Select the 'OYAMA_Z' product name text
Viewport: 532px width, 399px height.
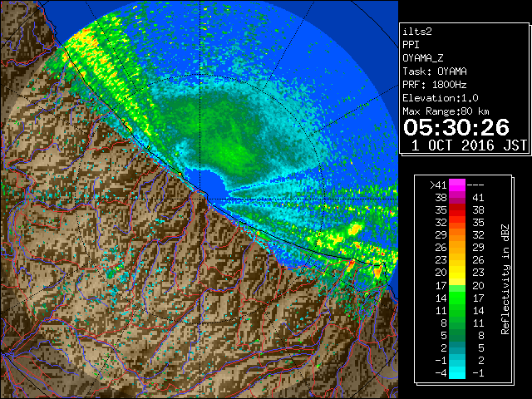423,58
